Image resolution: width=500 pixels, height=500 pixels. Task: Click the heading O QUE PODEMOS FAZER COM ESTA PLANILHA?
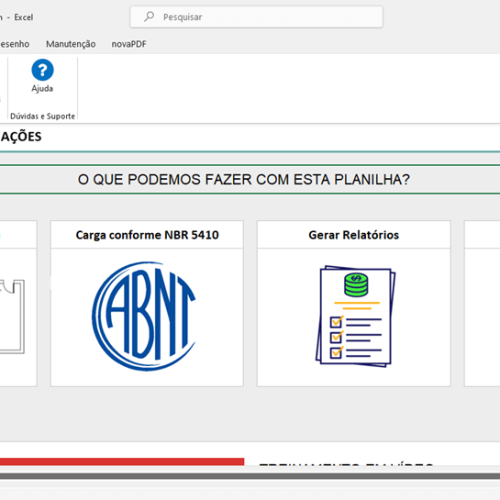pos(244,179)
